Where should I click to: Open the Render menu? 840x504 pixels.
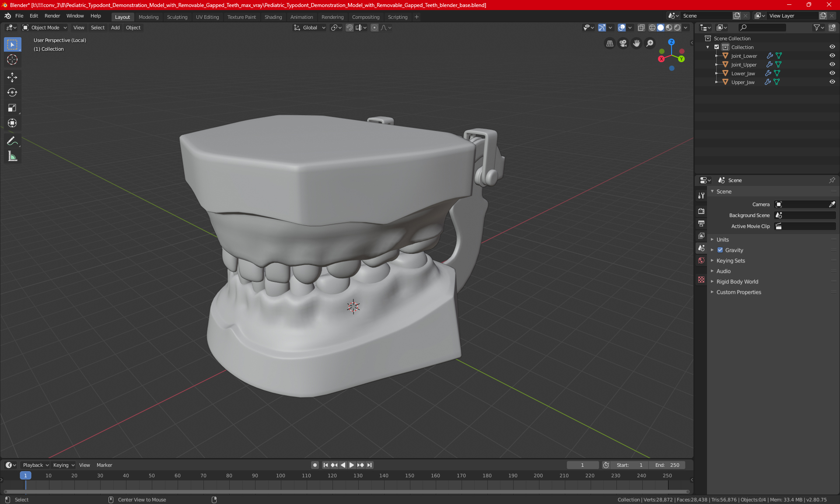coord(52,16)
